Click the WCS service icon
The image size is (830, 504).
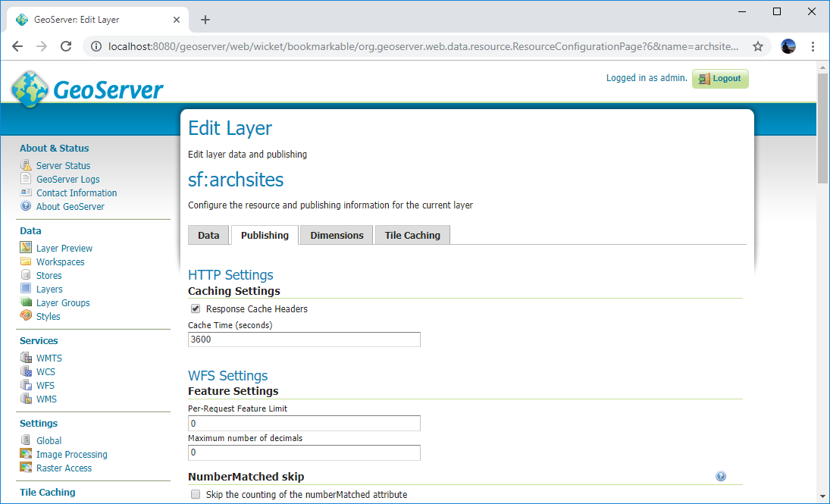point(26,371)
